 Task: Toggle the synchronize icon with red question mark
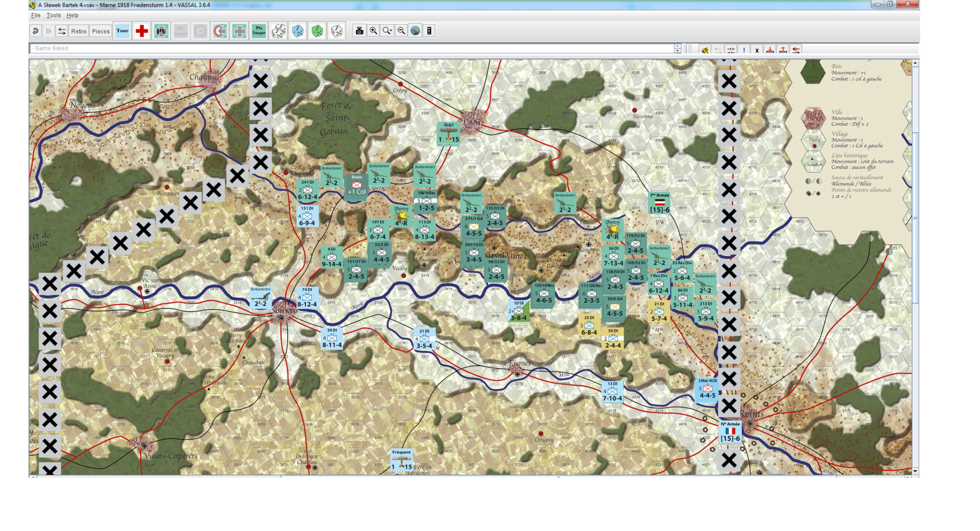point(796,50)
